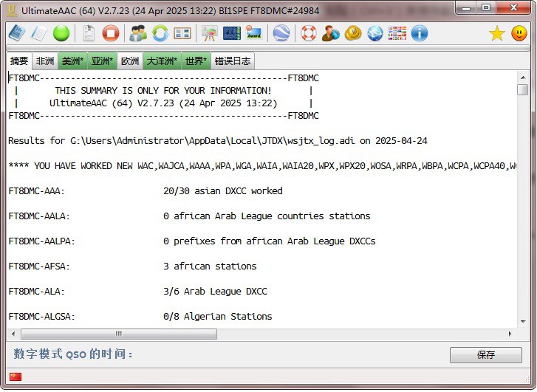Open the 欧洲 tab

tap(130, 61)
